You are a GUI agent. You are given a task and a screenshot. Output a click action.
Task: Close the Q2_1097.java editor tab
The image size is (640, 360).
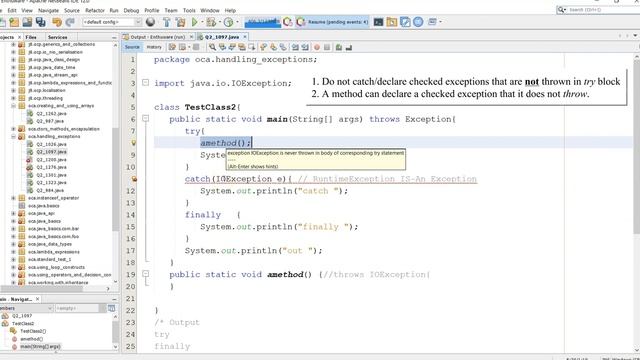coord(245,37)
